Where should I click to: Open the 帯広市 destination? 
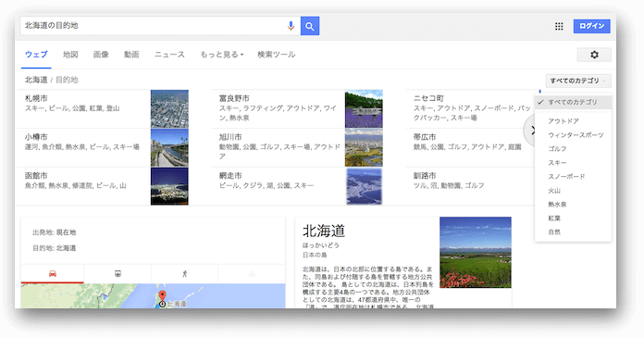(x=425, y=137)
